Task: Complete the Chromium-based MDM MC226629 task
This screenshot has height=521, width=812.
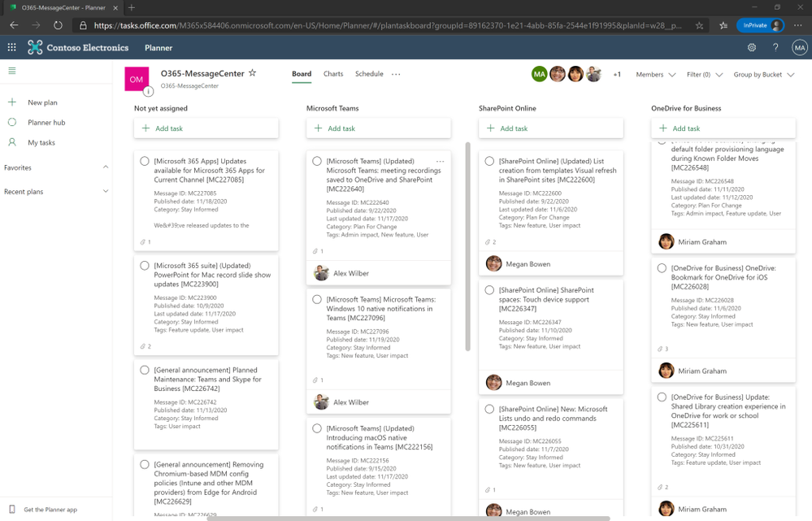Action: [145, 465]
